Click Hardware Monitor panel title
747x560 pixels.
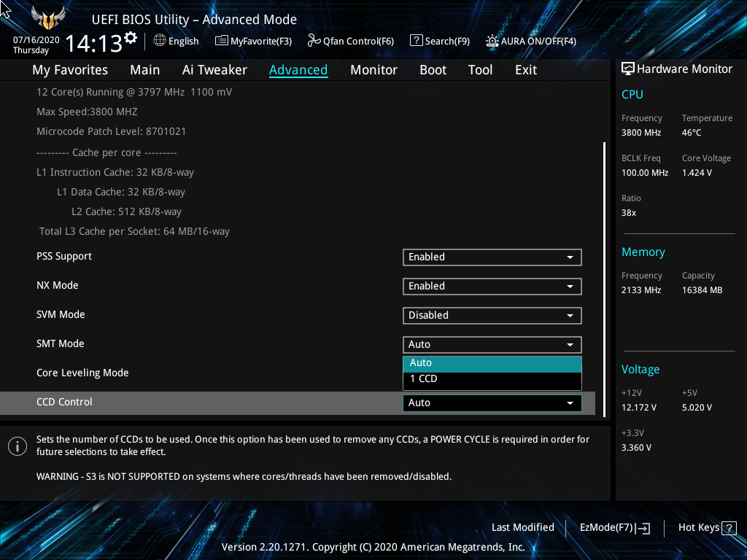click(x=684, y=69)
